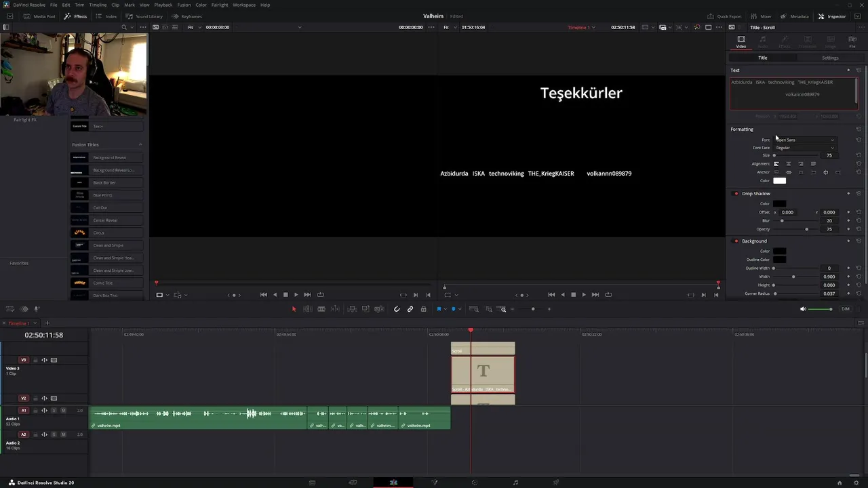Add a new timeline tab with plus button

pyautogui.click(x=47, y=323)
